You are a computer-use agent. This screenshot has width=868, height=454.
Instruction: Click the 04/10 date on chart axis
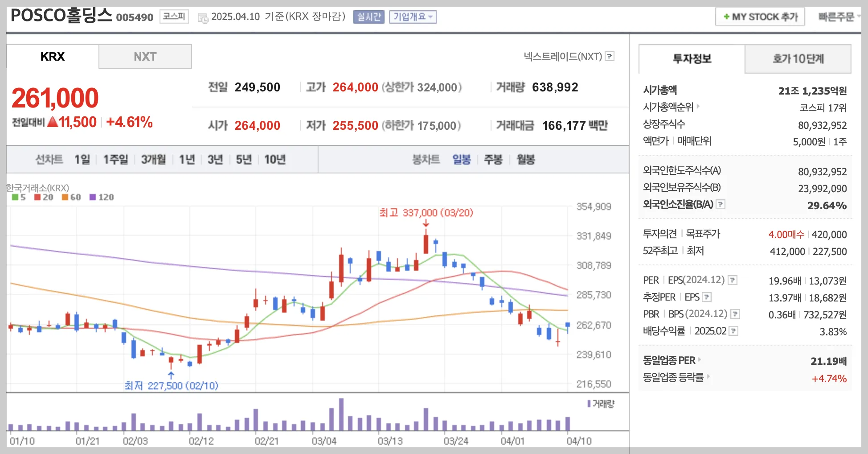579,441
